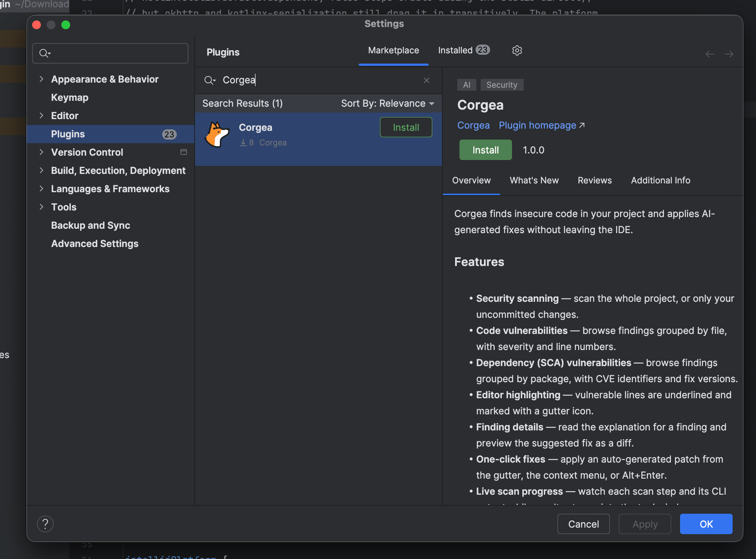Click the Search Results (1) header

(243, 103)
